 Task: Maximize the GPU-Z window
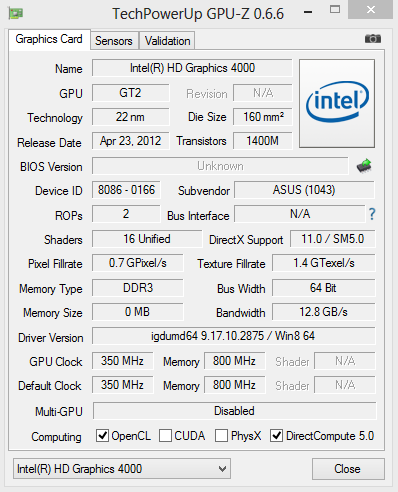(335, 9)
